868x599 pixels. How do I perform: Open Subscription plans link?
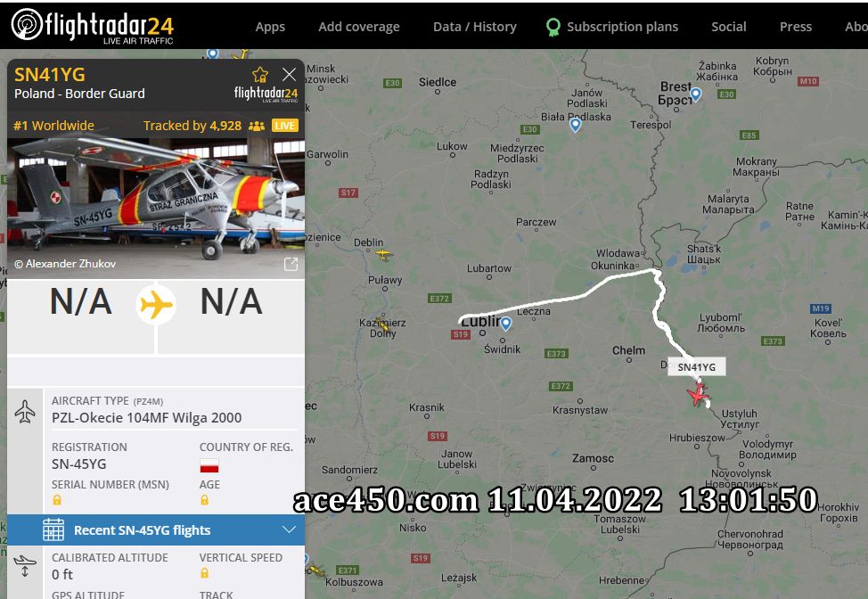pyautogui.click(x=622, y=27)
